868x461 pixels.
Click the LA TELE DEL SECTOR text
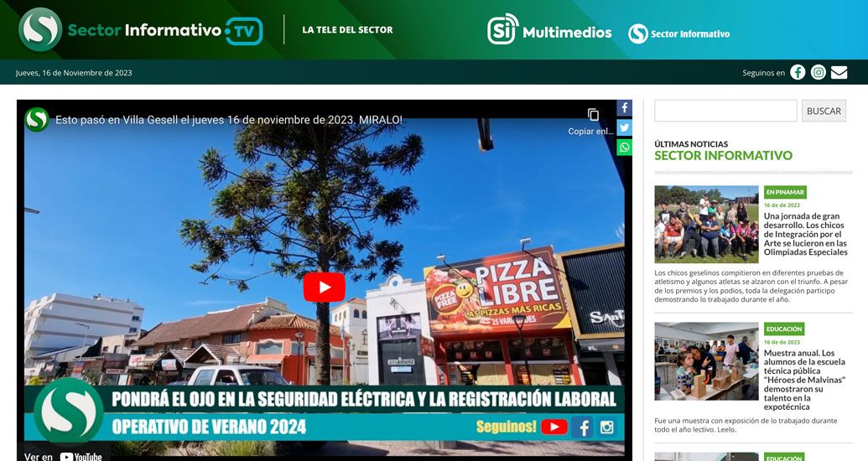click(348, 30)
